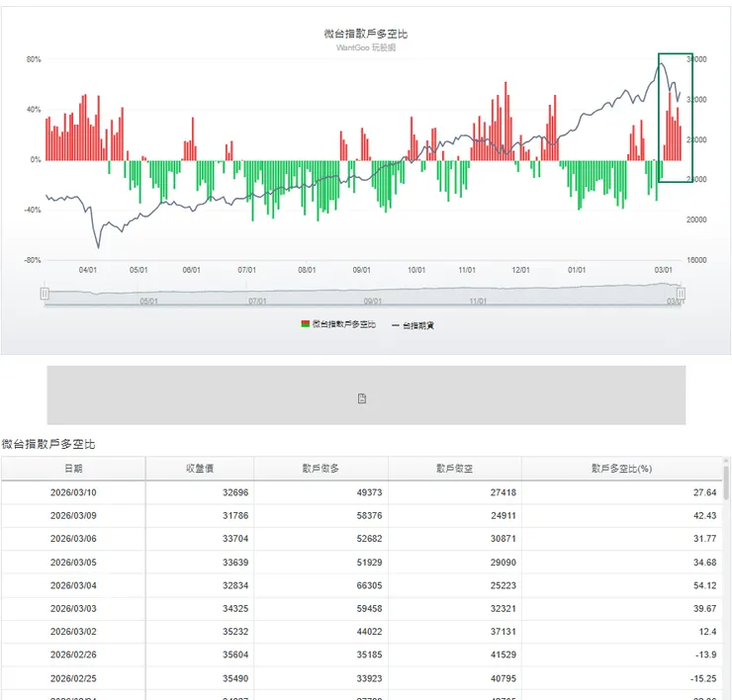Select the date cell 2026/02/26
732x700 pixels.
73,655
